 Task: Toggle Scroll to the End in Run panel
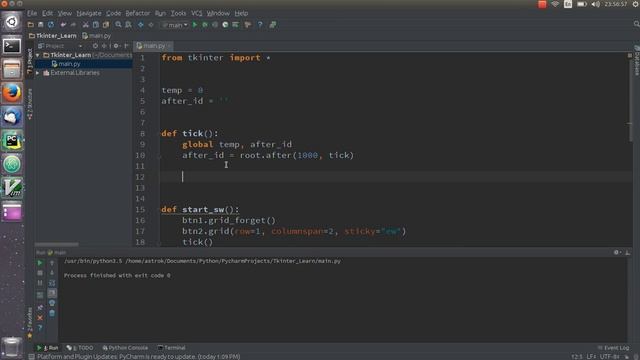[52, 293]
